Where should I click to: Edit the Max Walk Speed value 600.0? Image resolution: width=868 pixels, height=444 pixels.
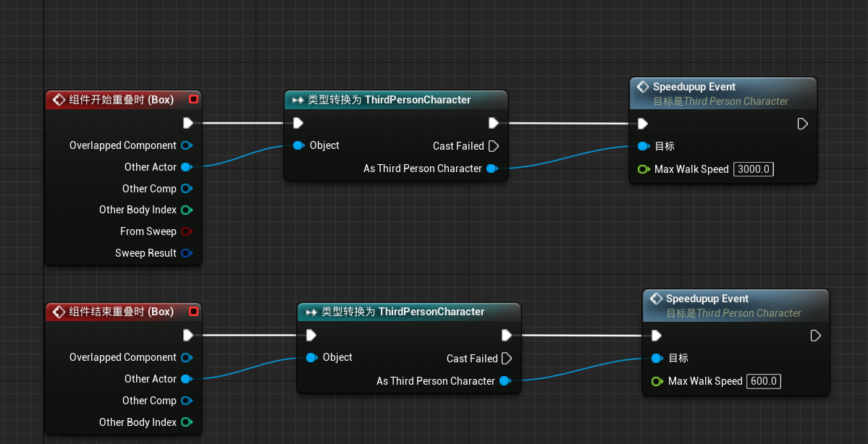tap(763, 381)
